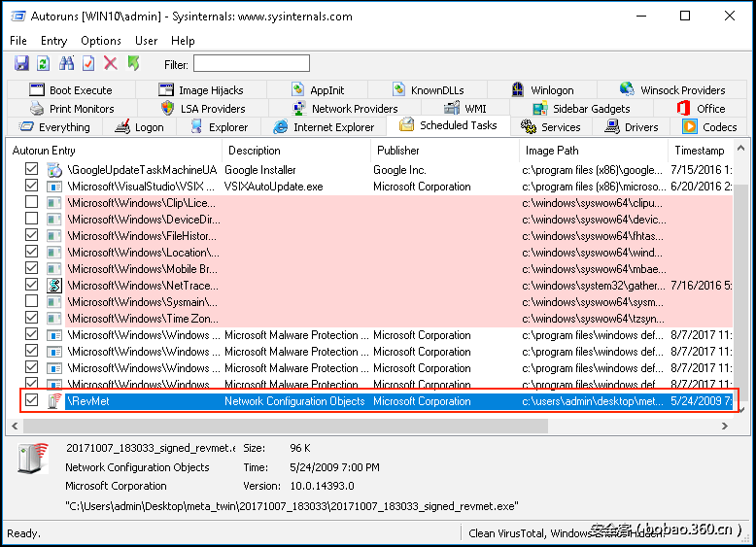Image resolution: width=756 pixels, height=547 pixels.
Task: Select the Scheduled Tasks tab
Action: (x=448, y=125)
